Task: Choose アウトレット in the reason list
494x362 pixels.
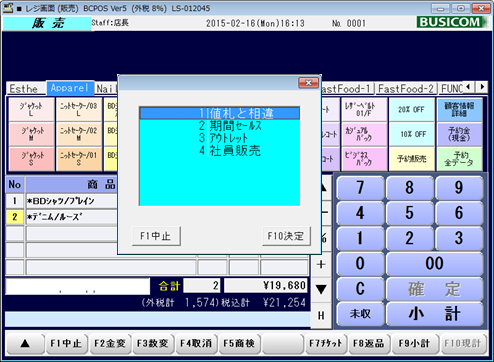Action: (220, 138)
